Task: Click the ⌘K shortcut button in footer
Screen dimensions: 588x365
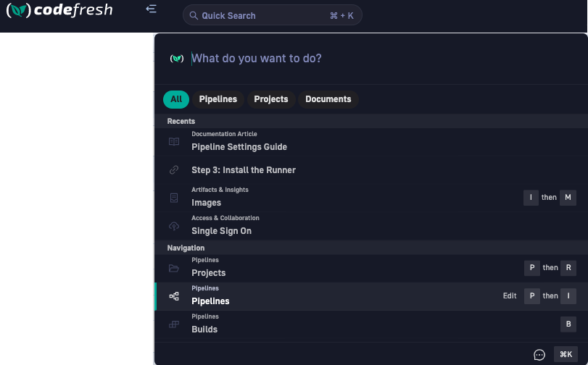Action: 566,354
